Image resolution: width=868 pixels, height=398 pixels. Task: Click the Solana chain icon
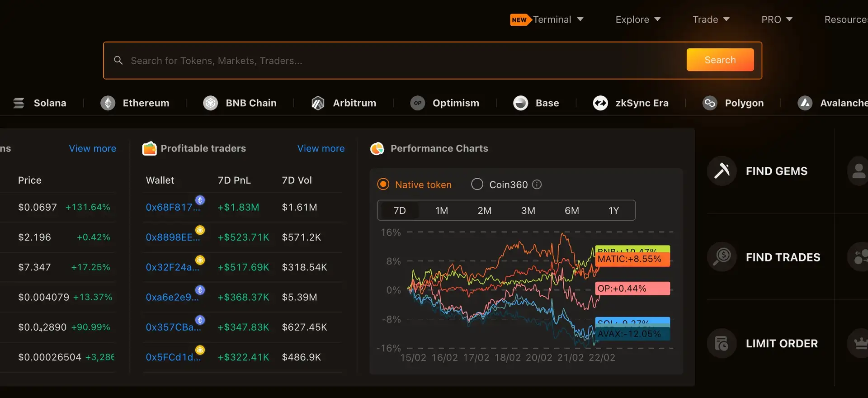[19, 103]
